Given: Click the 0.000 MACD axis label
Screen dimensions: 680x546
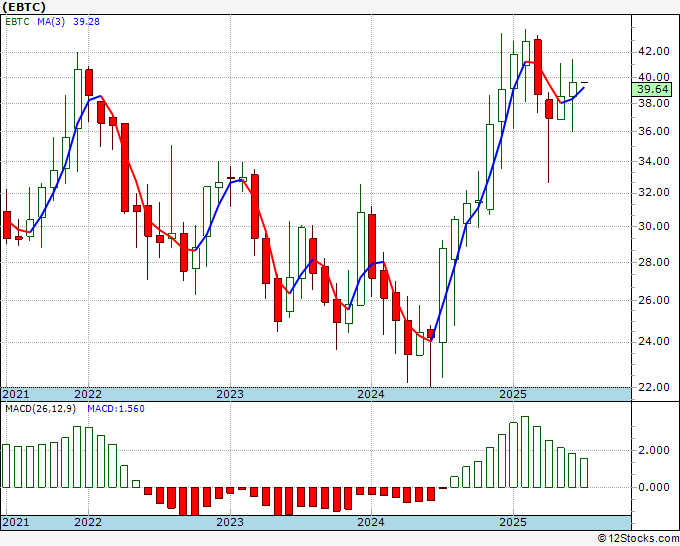Looking at the screenshot, I should click(654, 487).
